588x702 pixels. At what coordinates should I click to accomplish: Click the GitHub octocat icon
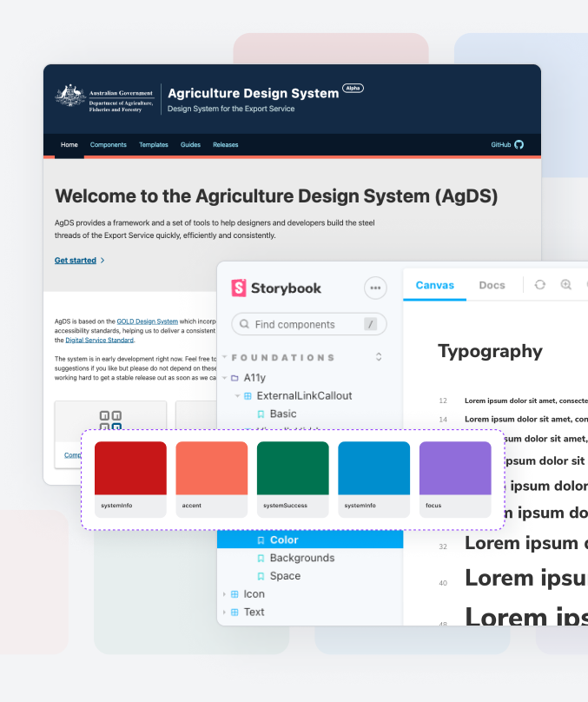[519, 145]
